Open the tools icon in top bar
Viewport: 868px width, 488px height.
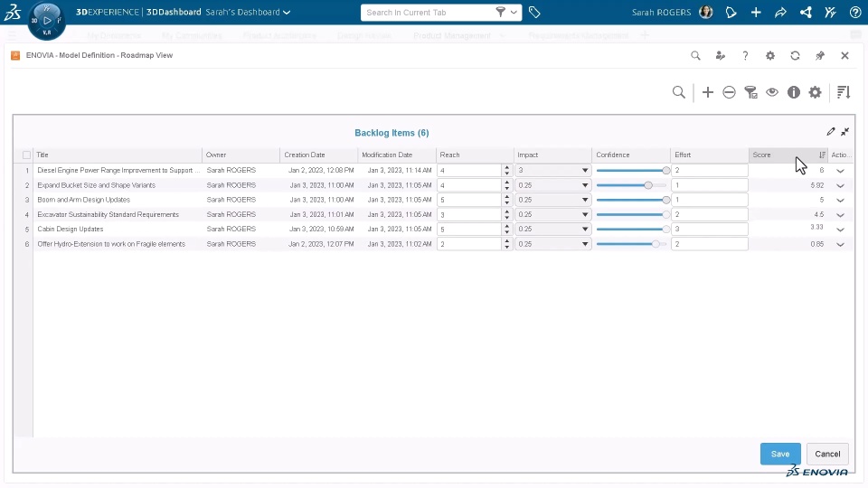pyautogui.click(x=830, y=12)
